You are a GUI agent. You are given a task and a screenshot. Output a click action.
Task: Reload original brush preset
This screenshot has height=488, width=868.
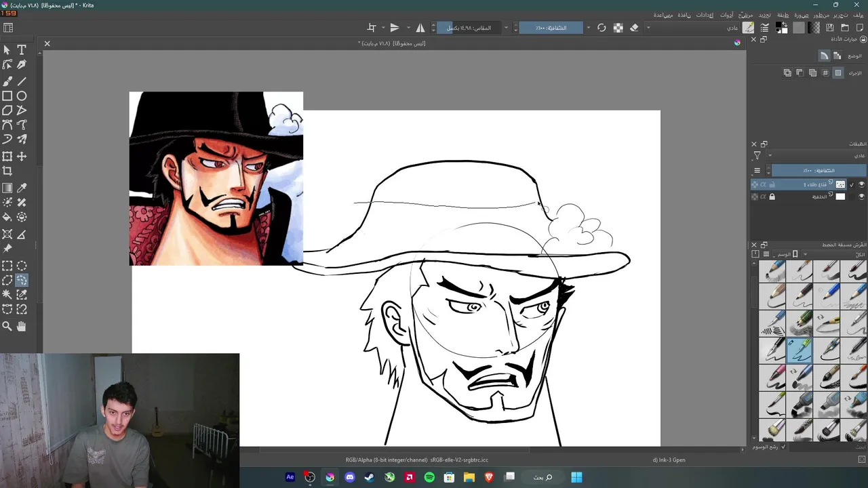[601, 28]
